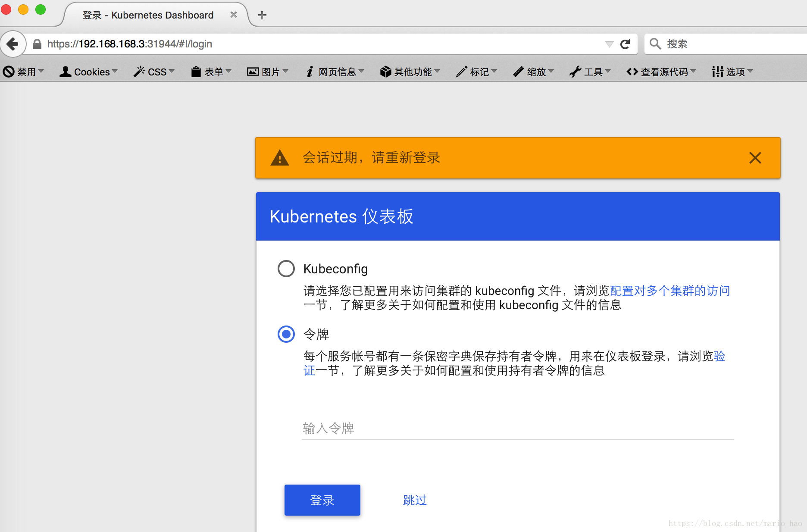
Task: Click the 图片 picture icon
Action: (x=253, y=72)
